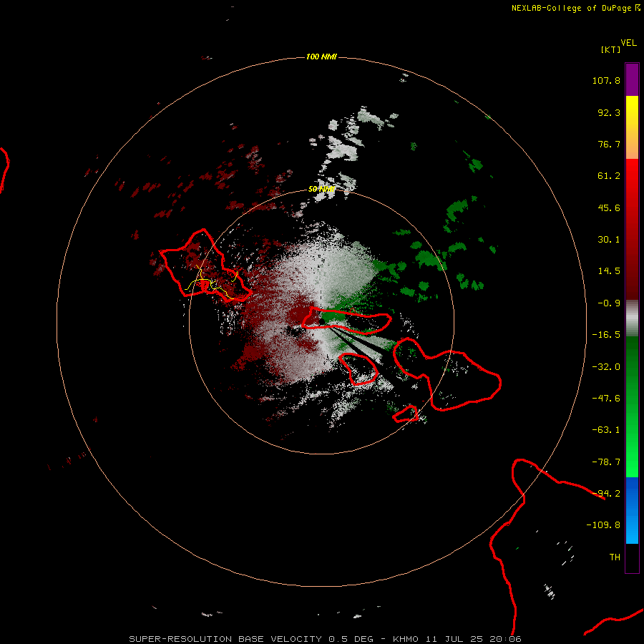Click the 100 NMI range ring label
Viewport: 644px width, 644px height.
point(321,57)
